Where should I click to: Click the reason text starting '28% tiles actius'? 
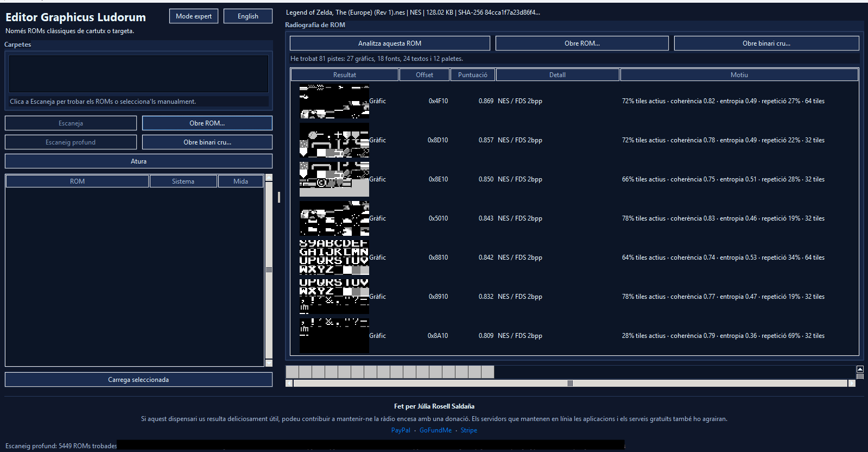tap(723, 336)
